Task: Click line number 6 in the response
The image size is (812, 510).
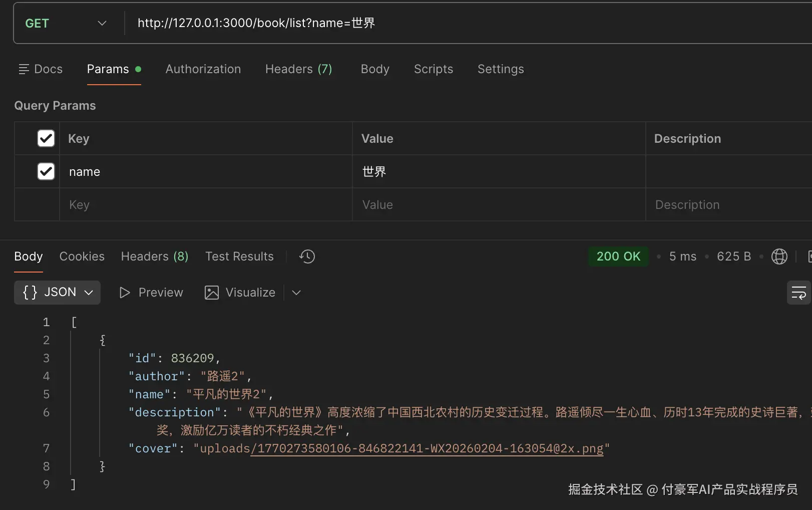Action: tap(46, 412)
